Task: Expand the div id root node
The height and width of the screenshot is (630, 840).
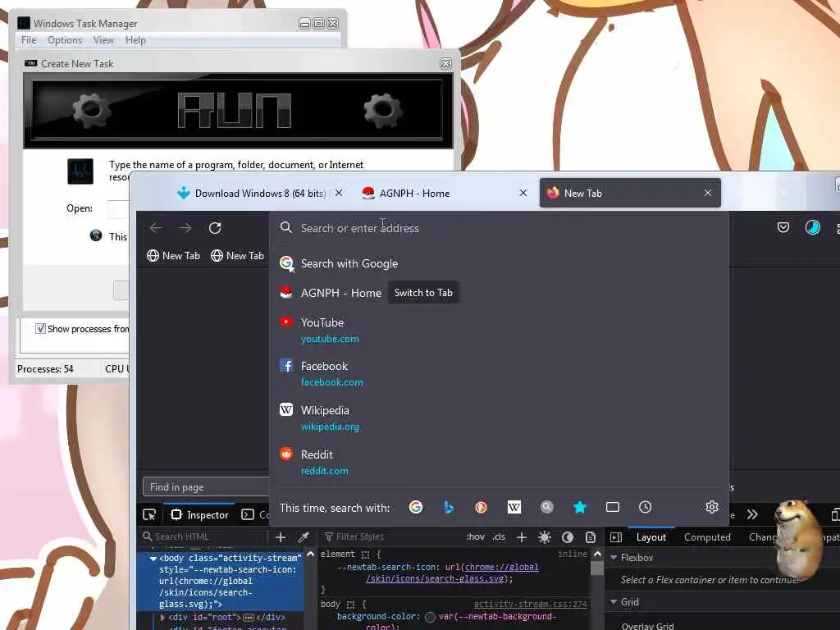Action: coord(163,617)
